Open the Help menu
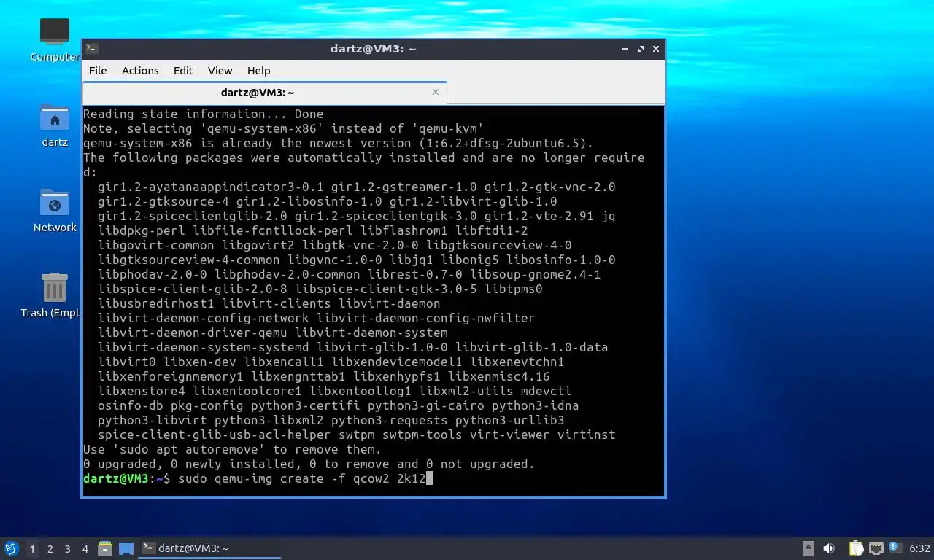The width and height of the screenshot is (934, 560). coord(258,71)
